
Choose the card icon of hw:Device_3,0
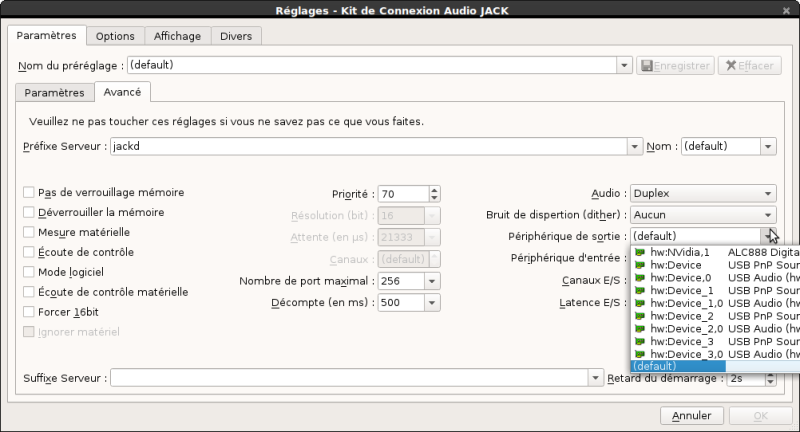(639, 354)
